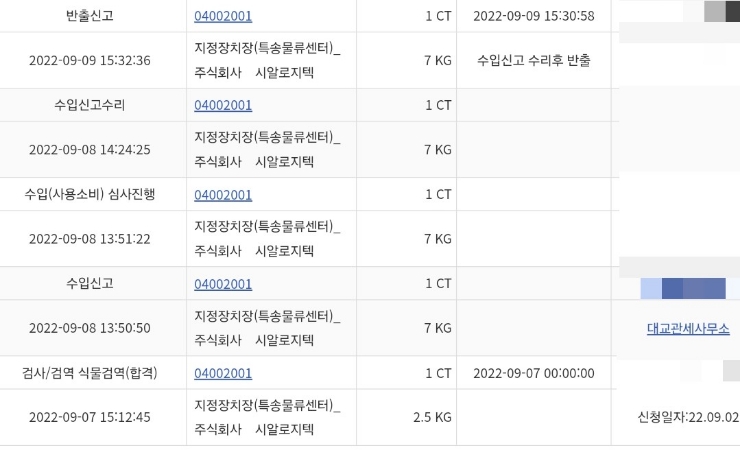Open the 대교관세사무소 link
The width and height of the screenshot is (740, 450).
688,328
